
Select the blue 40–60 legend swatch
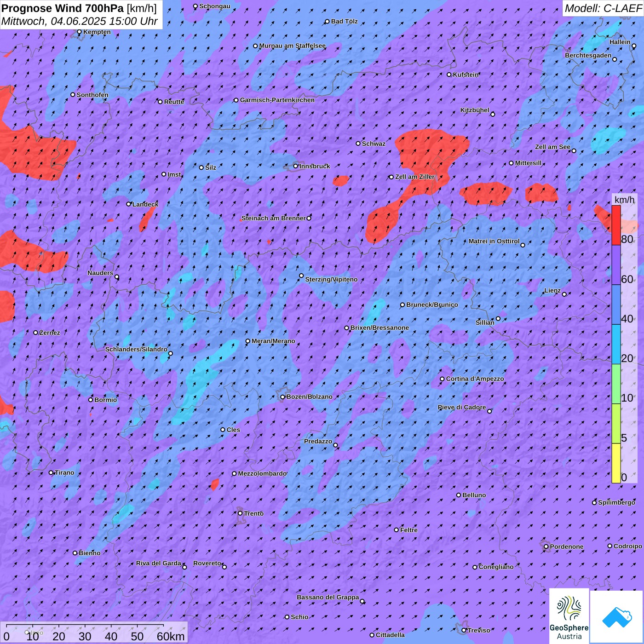[x=616, y=305]
